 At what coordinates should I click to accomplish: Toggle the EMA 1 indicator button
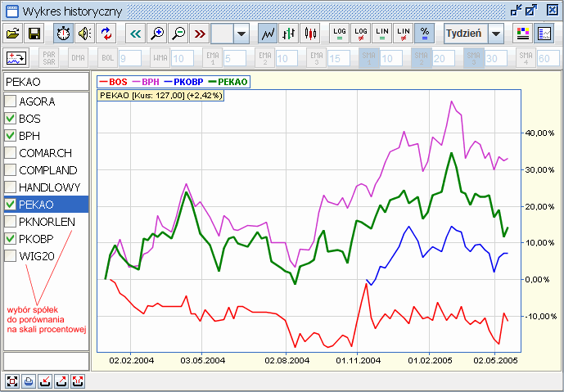tap(213, 58)
